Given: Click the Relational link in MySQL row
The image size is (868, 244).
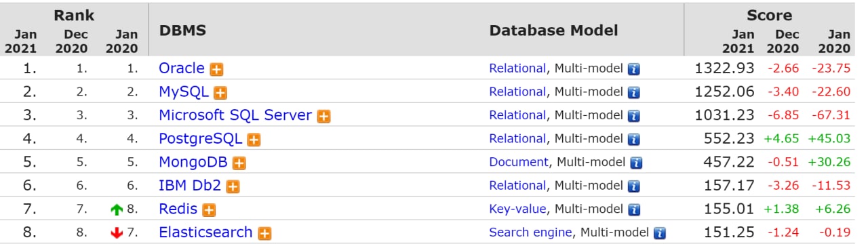Looking at the screenshot, I should tap(517, 91).
